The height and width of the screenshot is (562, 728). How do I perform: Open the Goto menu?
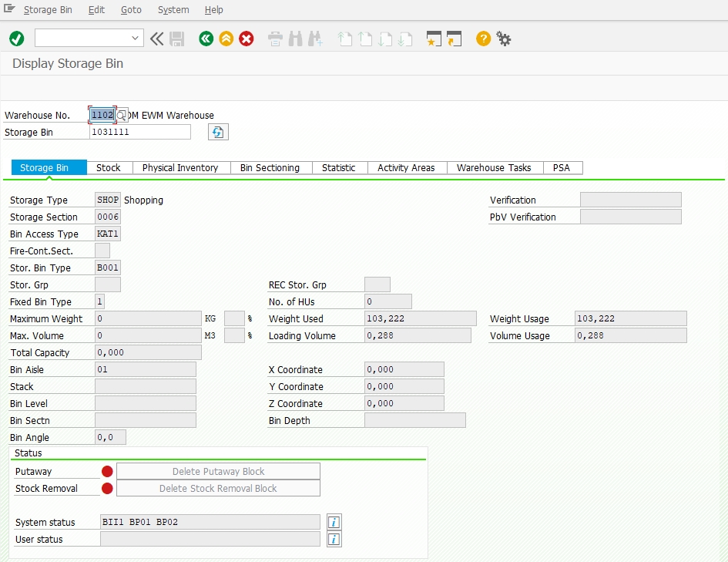click(131, 10)
